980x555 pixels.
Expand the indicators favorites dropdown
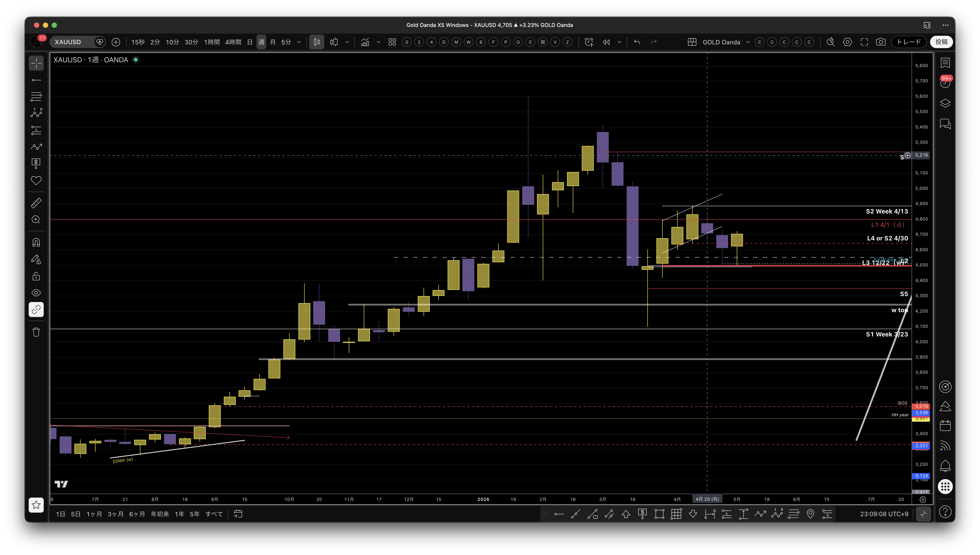(x=378, y=42)
